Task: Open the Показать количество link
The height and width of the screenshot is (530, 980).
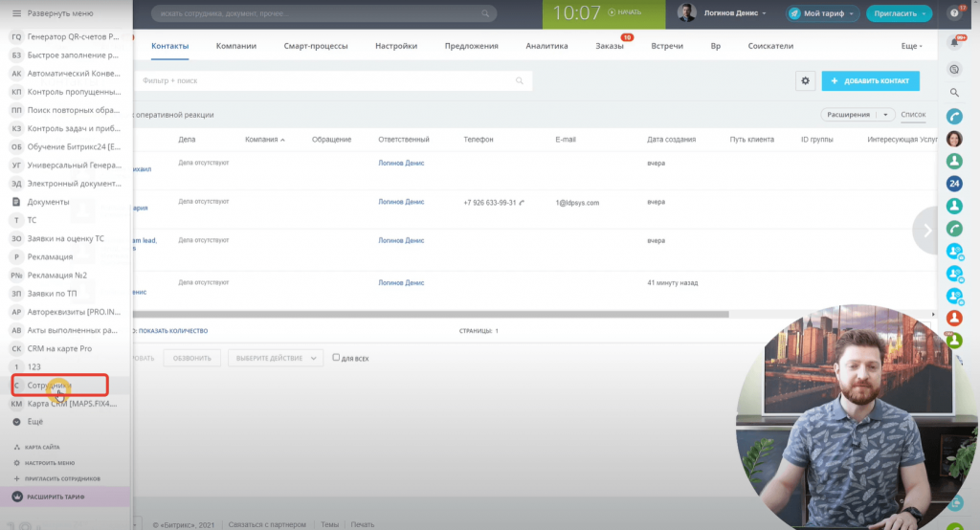Action: point(173,331)
